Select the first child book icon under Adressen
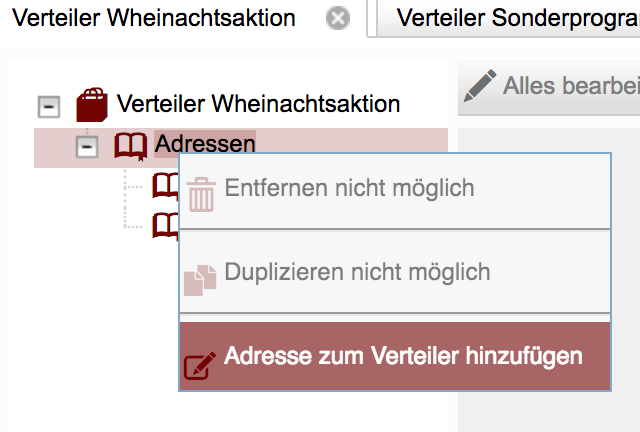 [x=165, y=184]
